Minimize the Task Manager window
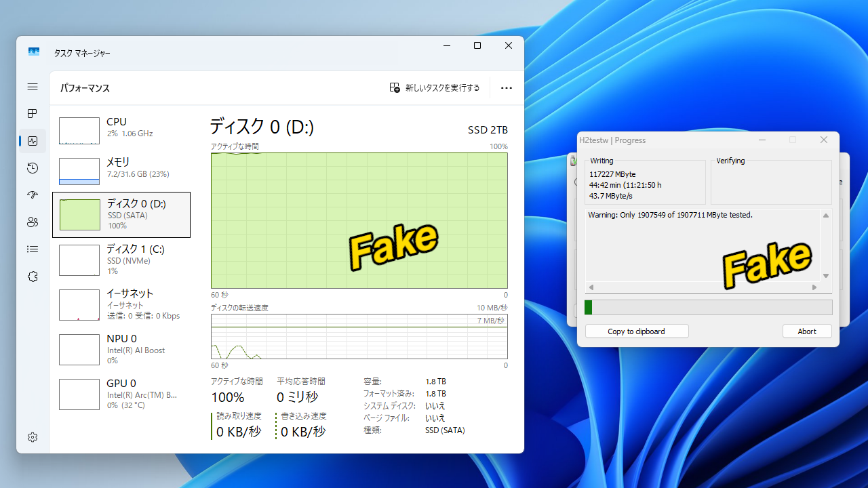Screen dimensions: 868x488 click(x=447, y=45)
